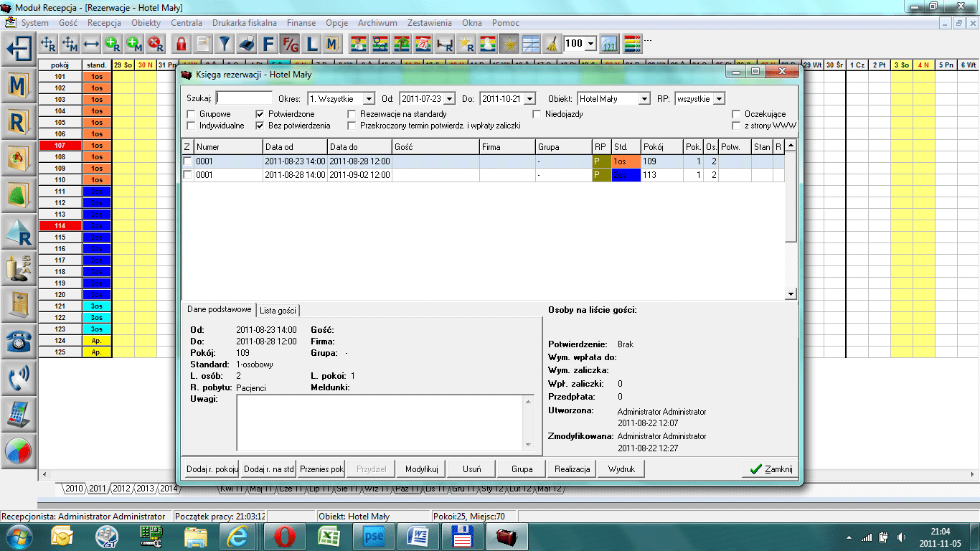Screen dimensions: 980x551
Task: Click the printer icon in toolbar
Action: [246, 44]
